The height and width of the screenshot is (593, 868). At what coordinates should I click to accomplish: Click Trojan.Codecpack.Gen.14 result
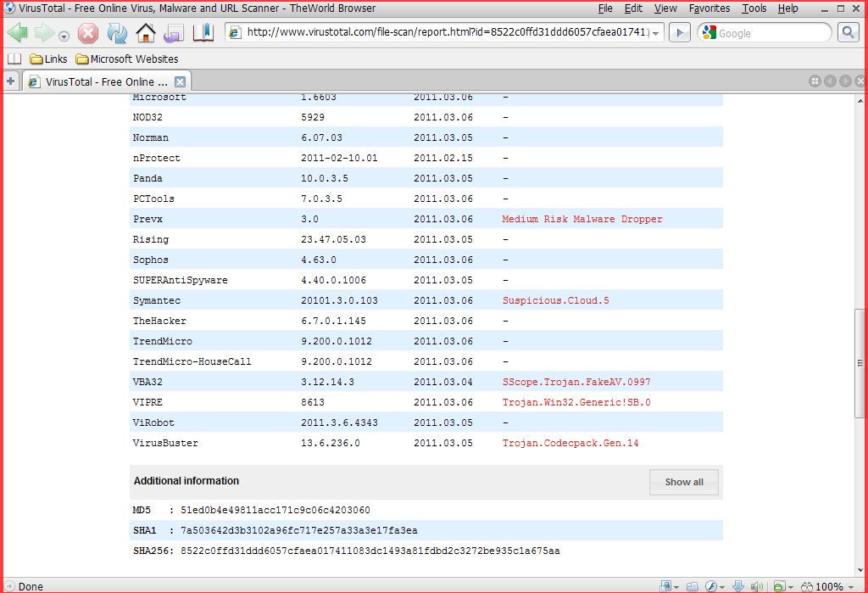pyautogui.click(x=570, y=443)
